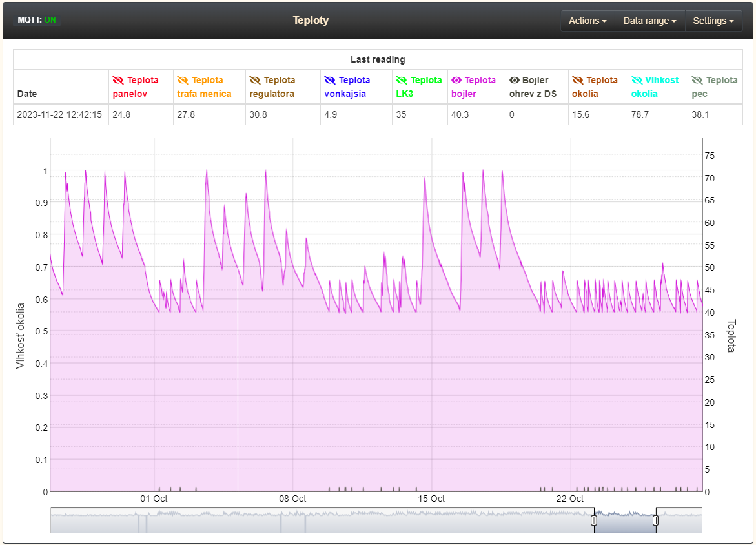
Task: Grab the right range selector handle
Action: coord(656,520)
